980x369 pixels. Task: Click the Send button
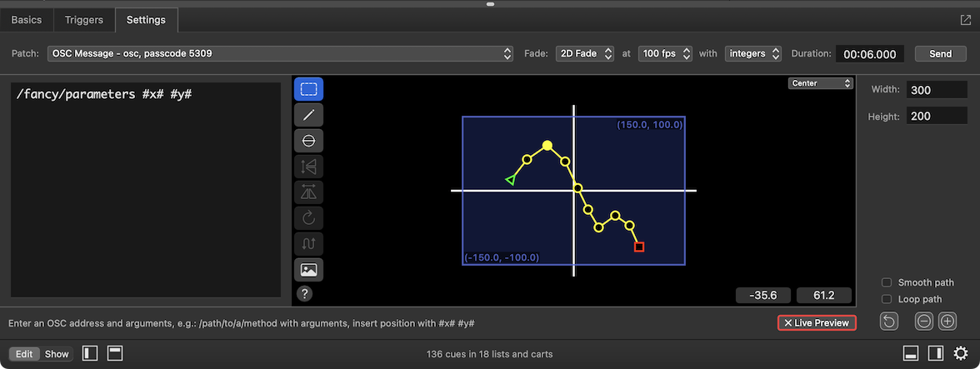click(x=940, y=53)
